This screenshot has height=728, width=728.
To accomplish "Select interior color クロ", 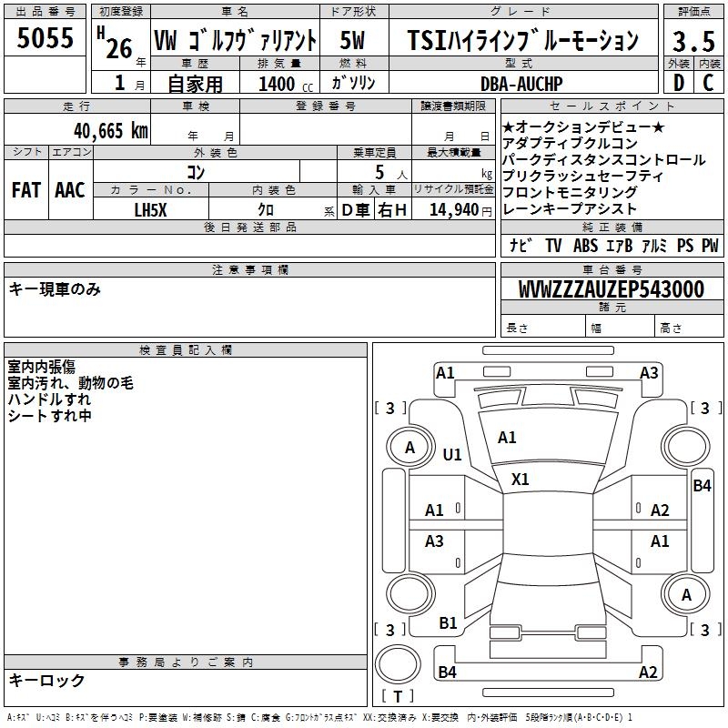I will (266, 210).
